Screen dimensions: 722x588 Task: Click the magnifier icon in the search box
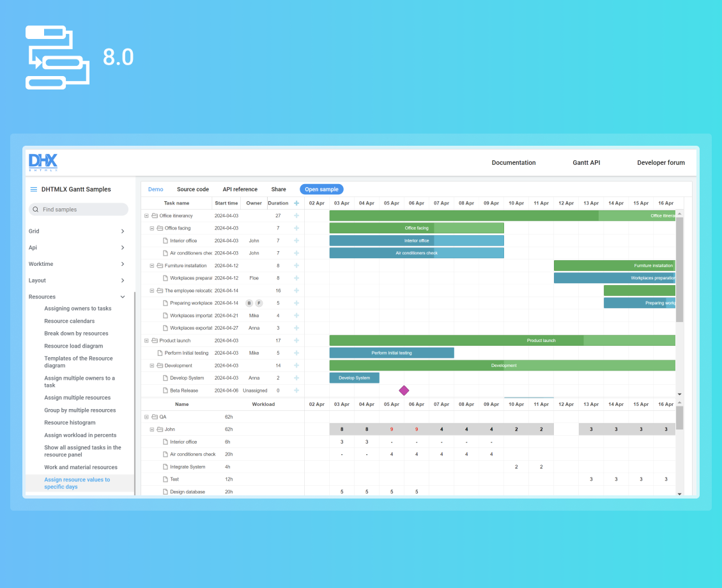(35, 209)
